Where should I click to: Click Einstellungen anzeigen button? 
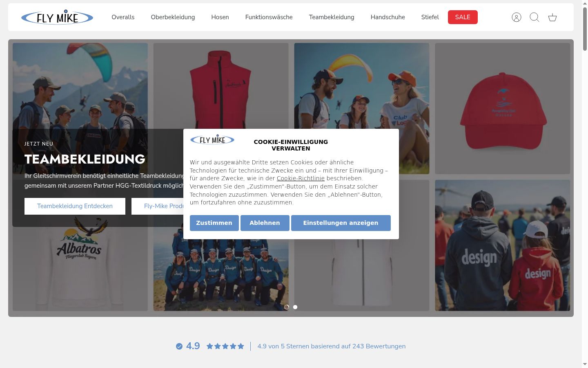pyautogui.click(x=341, y=223)
